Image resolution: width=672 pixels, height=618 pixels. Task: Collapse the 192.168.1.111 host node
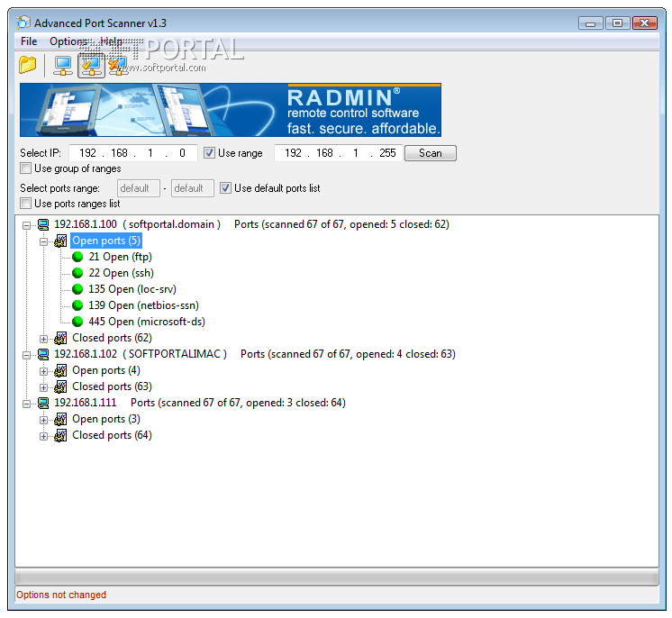[26, 404]
